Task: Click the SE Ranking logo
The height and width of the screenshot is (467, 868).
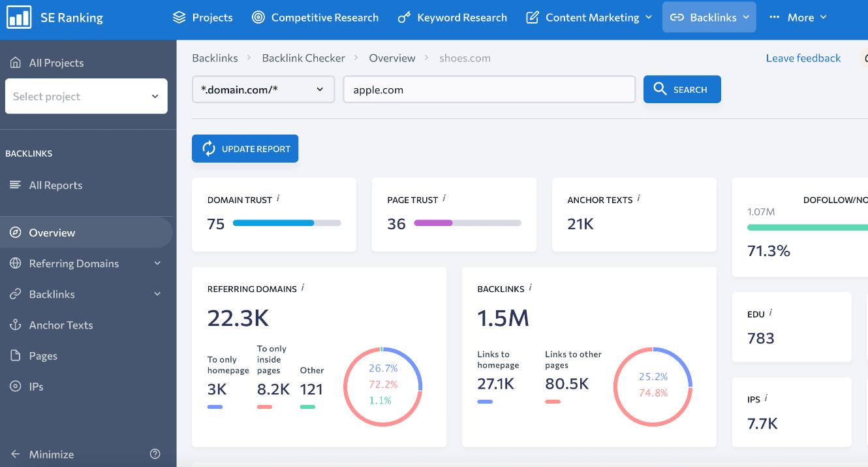Action: tap(54, 18)
